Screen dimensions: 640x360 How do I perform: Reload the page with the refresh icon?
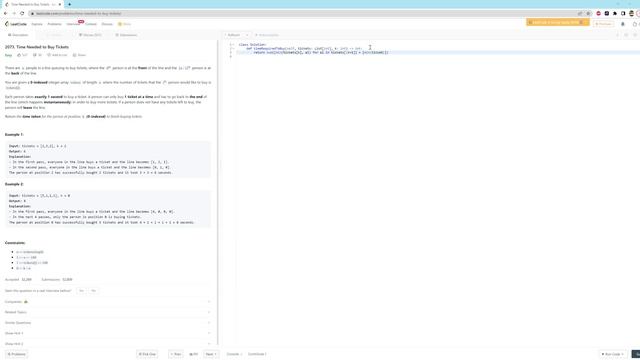22,13
